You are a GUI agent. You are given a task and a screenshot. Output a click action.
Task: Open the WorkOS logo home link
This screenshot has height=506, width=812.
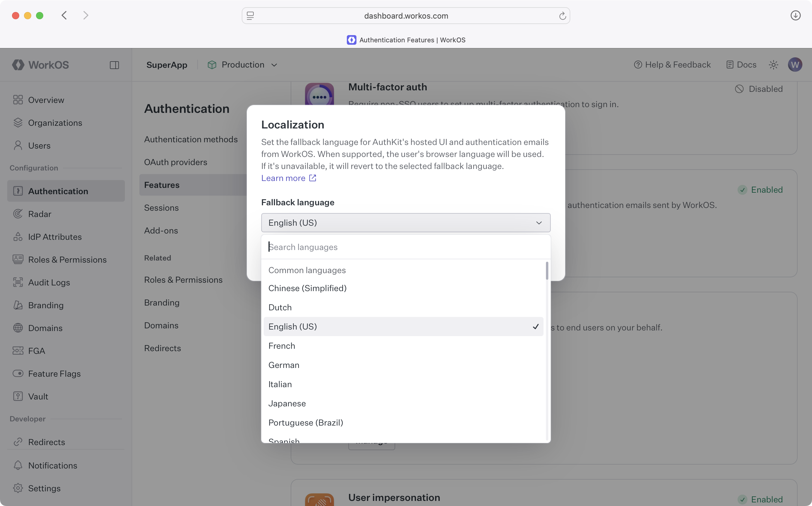pyautogui.click(x=40, y=65)
